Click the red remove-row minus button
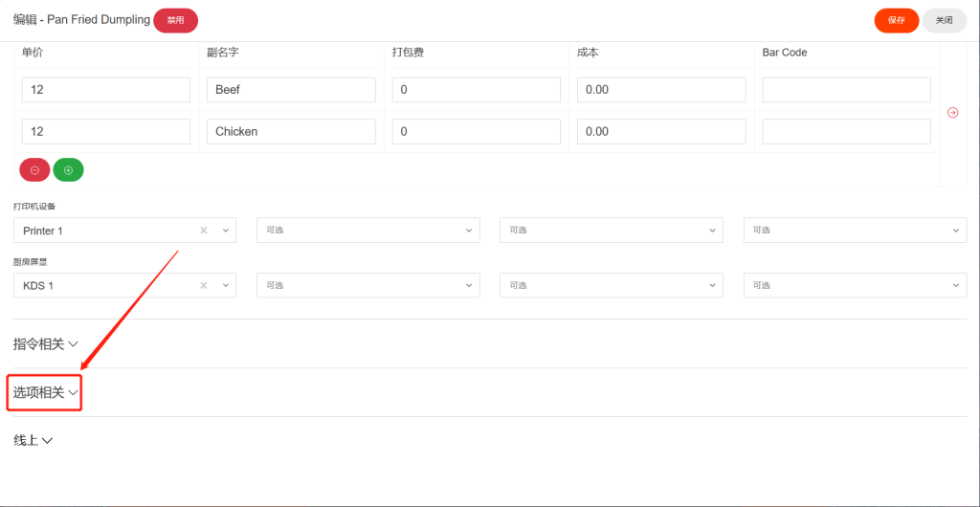The width and height of the screenshot is (980, 507). coord(34,170)
